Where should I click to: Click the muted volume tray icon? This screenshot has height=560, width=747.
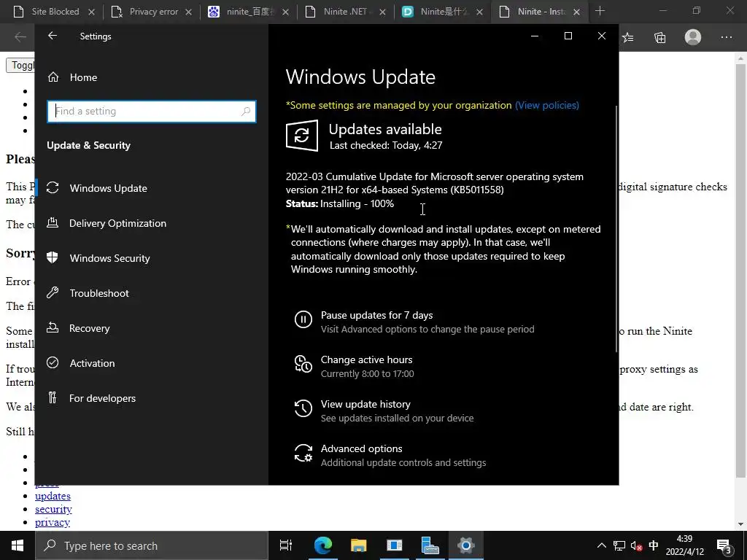click(636, 546)
